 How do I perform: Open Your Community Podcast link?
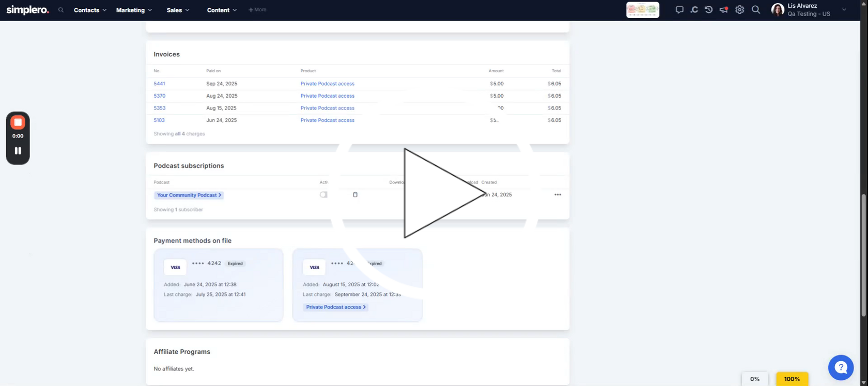click(189, 195)
